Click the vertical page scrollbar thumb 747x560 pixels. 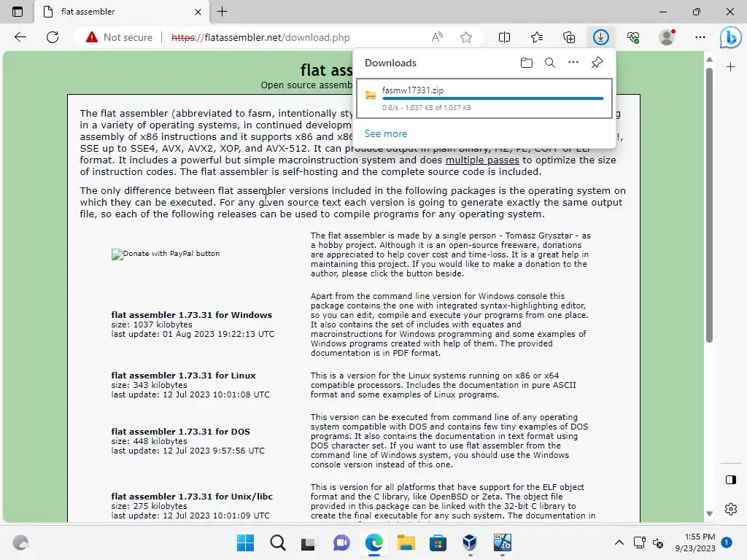[709, 205]
